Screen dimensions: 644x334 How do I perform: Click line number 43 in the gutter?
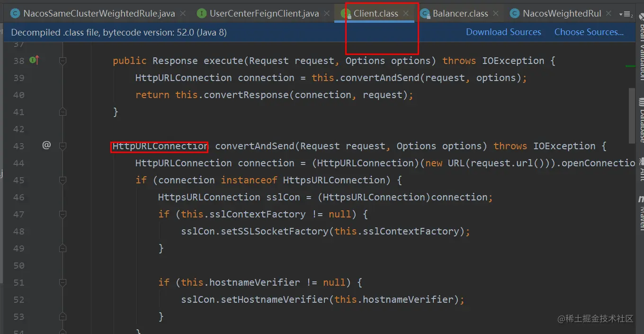[x=19, y=146]
